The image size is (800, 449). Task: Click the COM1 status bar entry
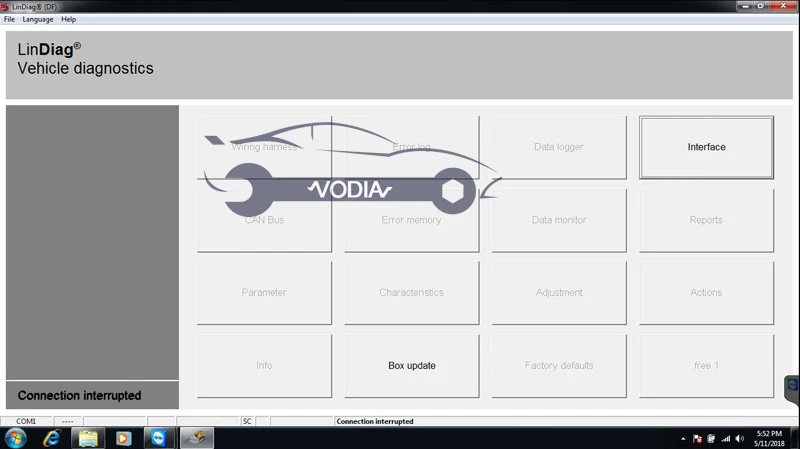[26, 421]
